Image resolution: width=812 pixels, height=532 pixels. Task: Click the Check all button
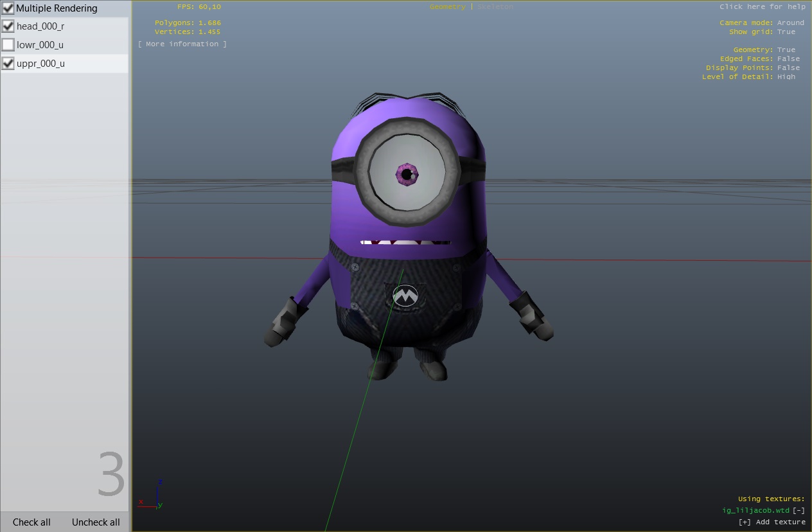tap(31, 522)
